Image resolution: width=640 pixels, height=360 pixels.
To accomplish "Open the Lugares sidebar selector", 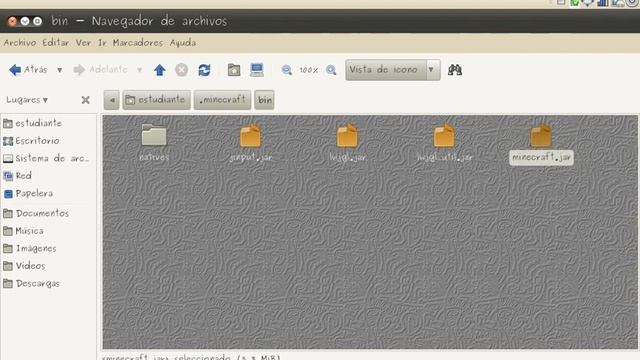I will (27, 100).
